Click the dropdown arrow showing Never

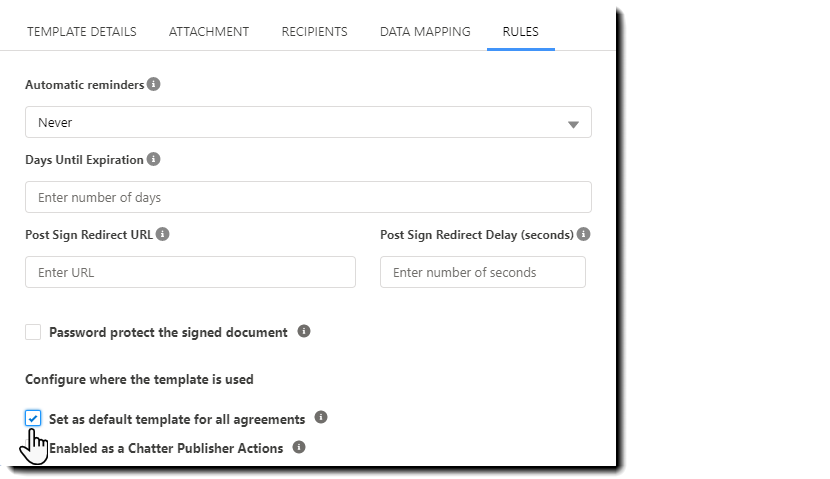point(573,123)
